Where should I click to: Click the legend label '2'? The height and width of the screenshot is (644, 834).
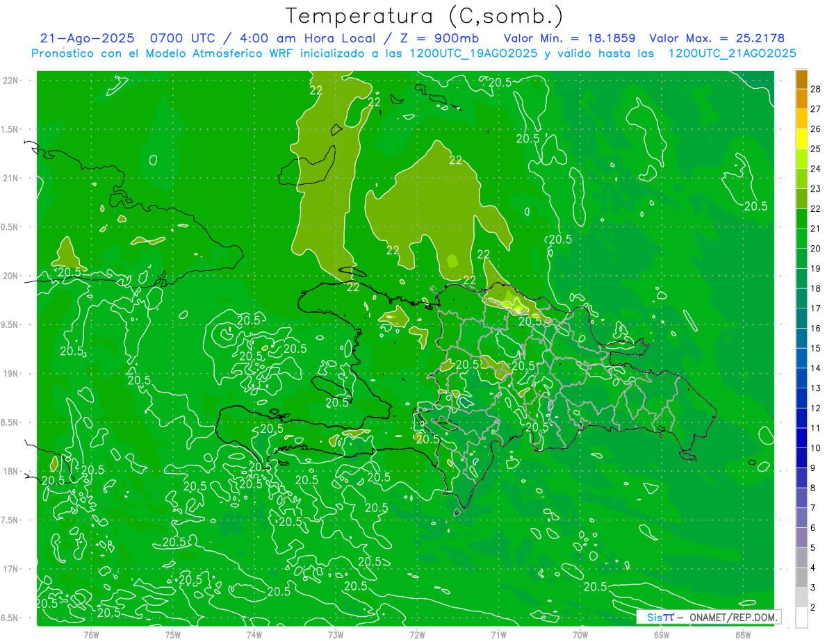[813, 608]
